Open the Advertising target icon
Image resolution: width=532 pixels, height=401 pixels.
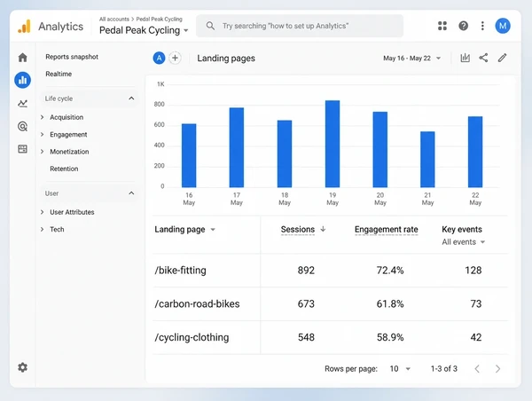(23, 126)
